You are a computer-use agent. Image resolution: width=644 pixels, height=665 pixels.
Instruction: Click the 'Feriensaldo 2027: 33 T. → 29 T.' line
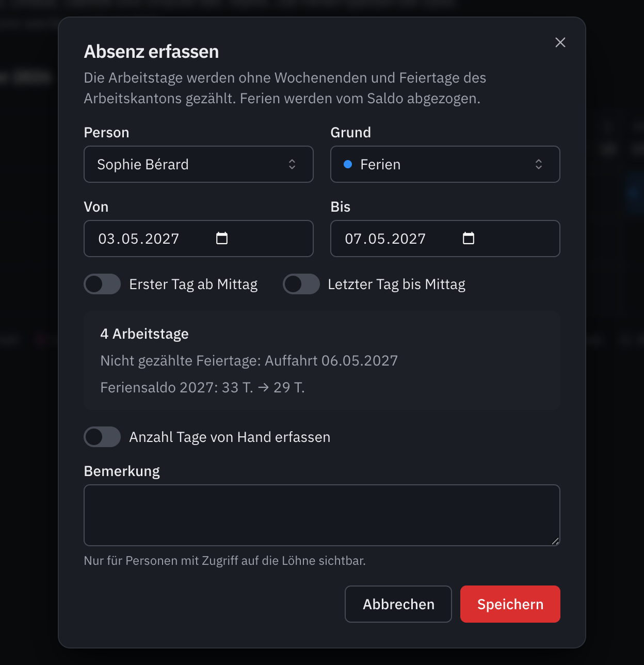[202, 387]
